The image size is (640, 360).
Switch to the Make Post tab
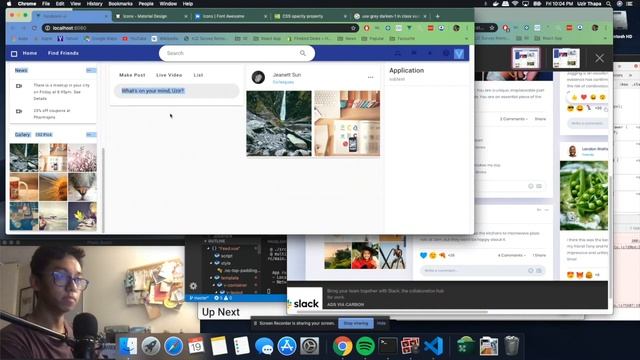[x=132, y=75]
